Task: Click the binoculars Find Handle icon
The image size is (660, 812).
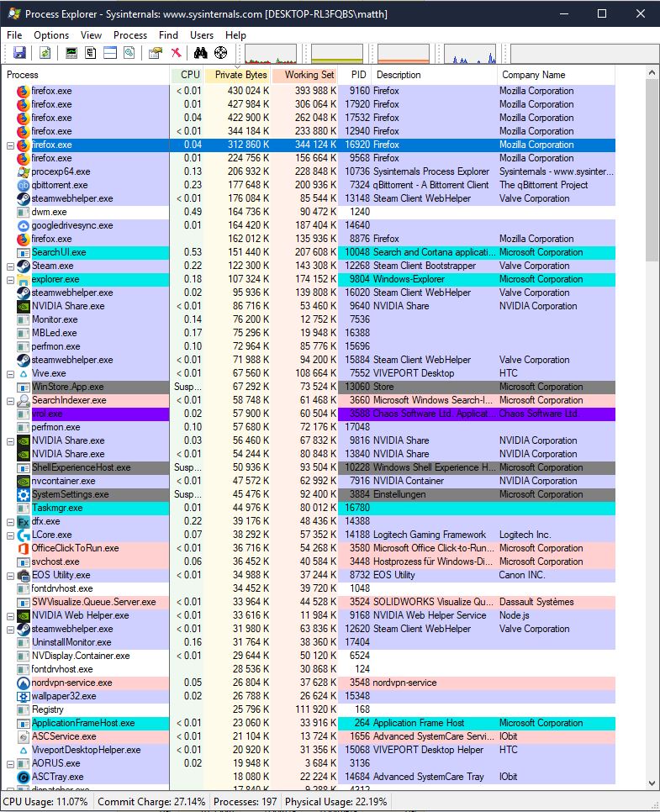Action: pyautogui.click(x=200, y=53)
